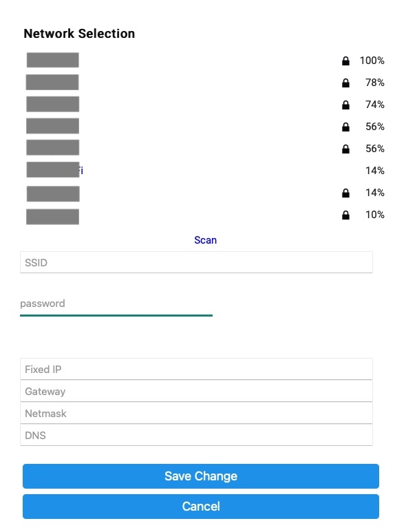
Task: Click the 14% signal strength of unlocked network
Action: click(375, 171)
